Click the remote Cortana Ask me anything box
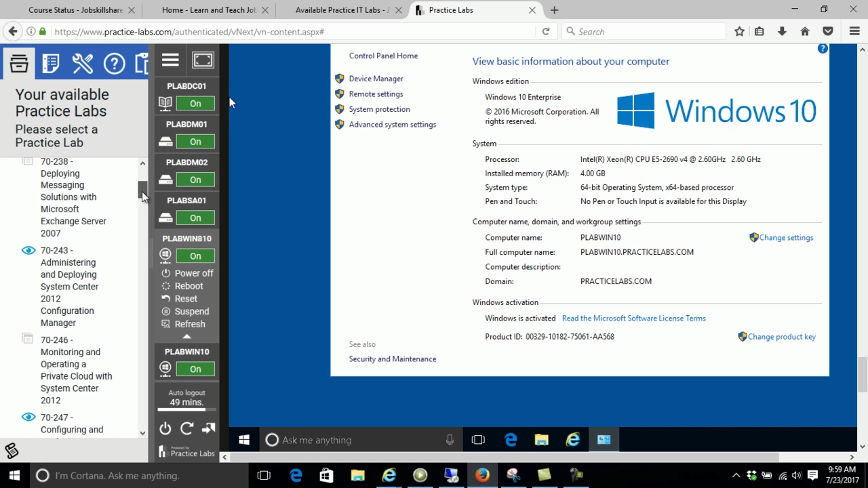 (359, 440)
